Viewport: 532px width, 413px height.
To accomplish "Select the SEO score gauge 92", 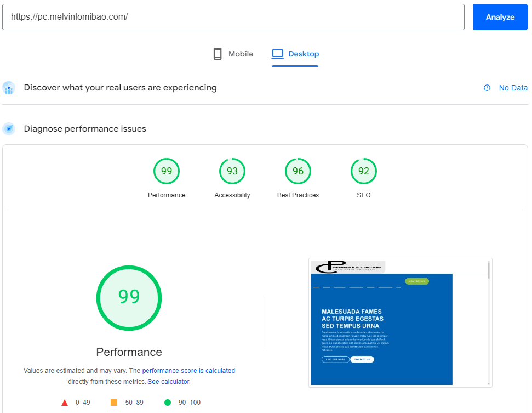I will click(364, 172).
